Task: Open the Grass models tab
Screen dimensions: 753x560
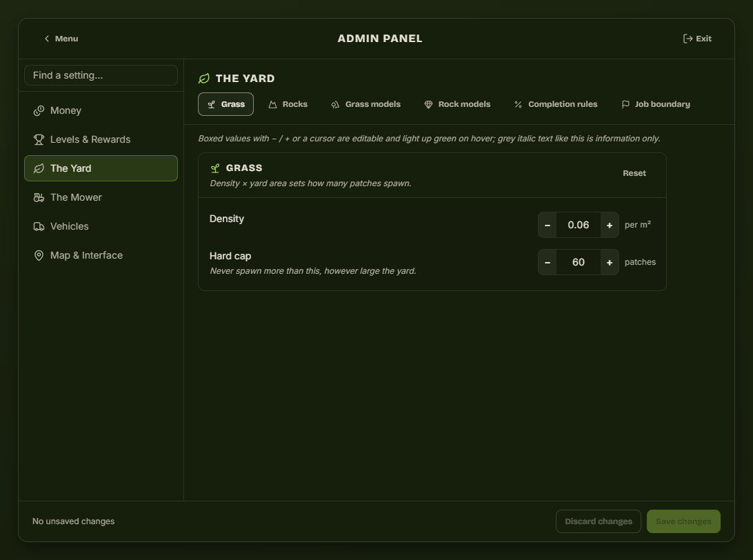Action: coord(365,104)
